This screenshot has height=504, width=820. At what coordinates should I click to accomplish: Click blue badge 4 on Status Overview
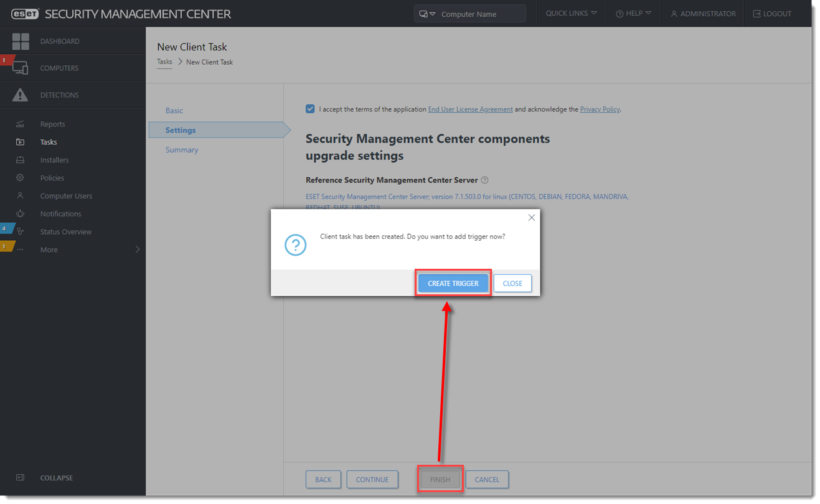(6, 228)
